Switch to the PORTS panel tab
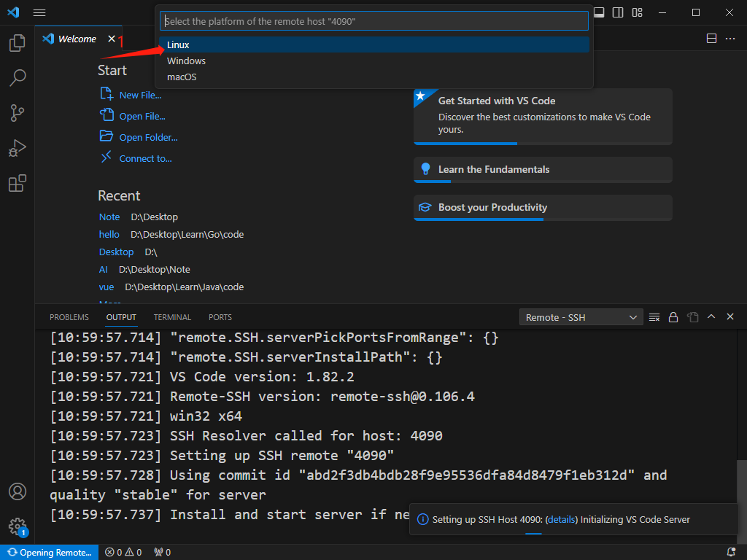747x560 pixels. click(x=220, y=317)
